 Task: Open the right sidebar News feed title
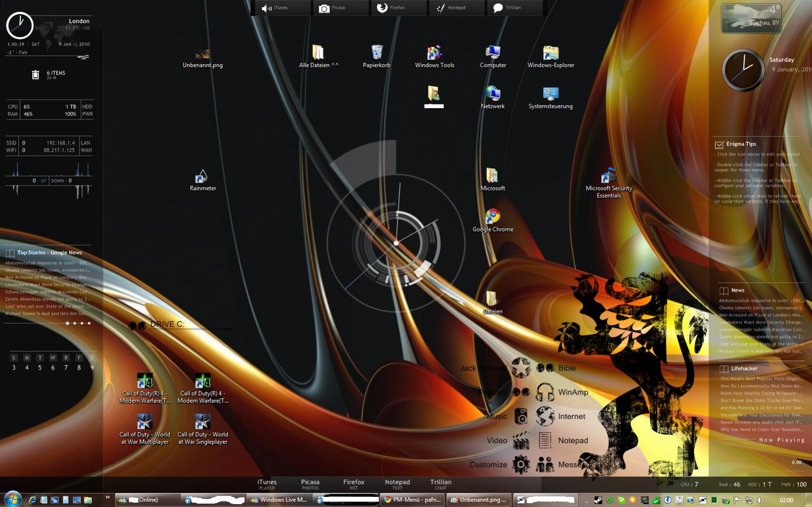point(738,290)
